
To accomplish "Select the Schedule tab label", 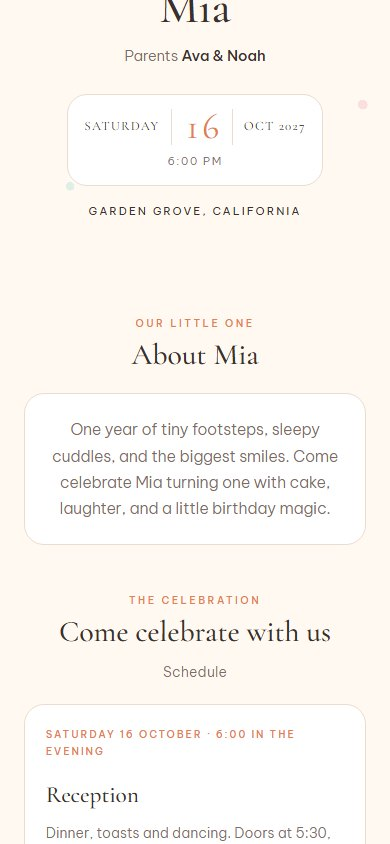I will (195, 672).
